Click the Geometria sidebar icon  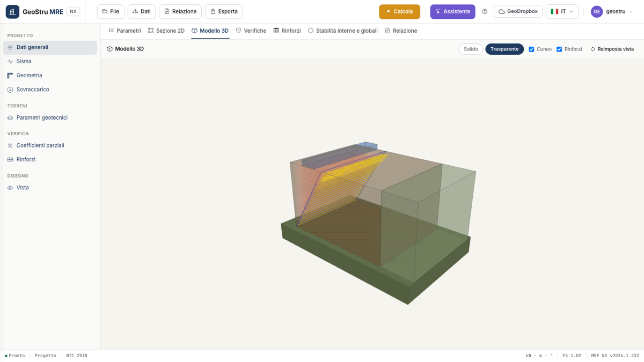(10, 76)
